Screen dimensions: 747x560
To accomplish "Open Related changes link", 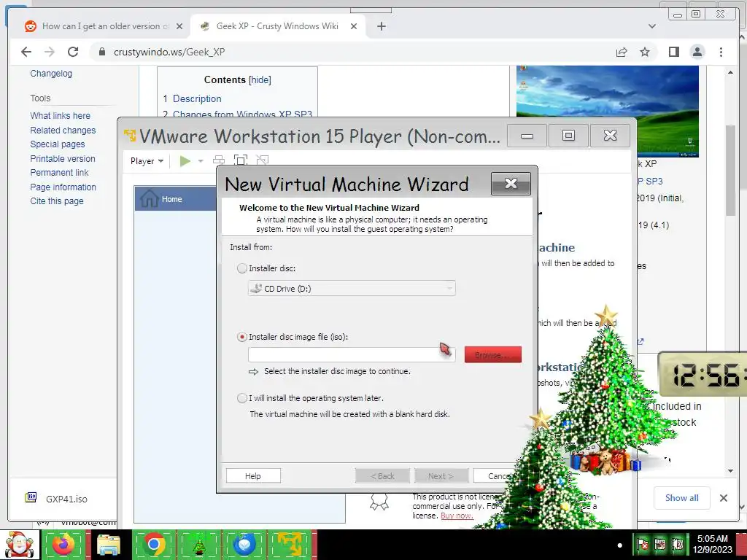I will click(63, 130).
